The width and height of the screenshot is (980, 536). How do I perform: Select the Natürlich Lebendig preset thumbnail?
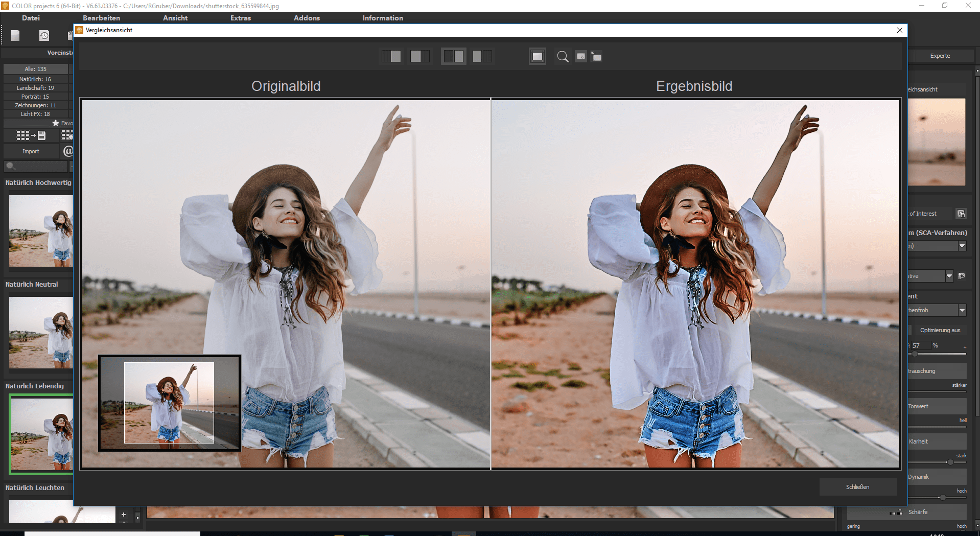click(42, 434)
